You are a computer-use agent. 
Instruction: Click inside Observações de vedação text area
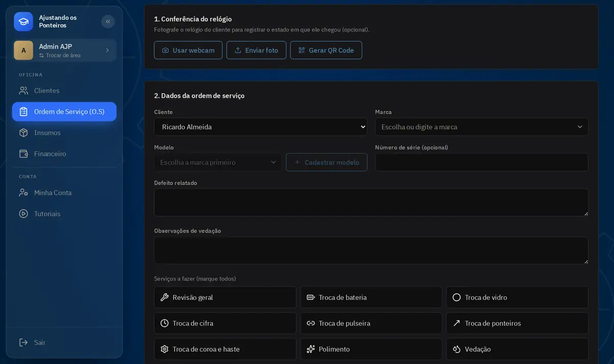pyautogui.click(x=371, y=251)
